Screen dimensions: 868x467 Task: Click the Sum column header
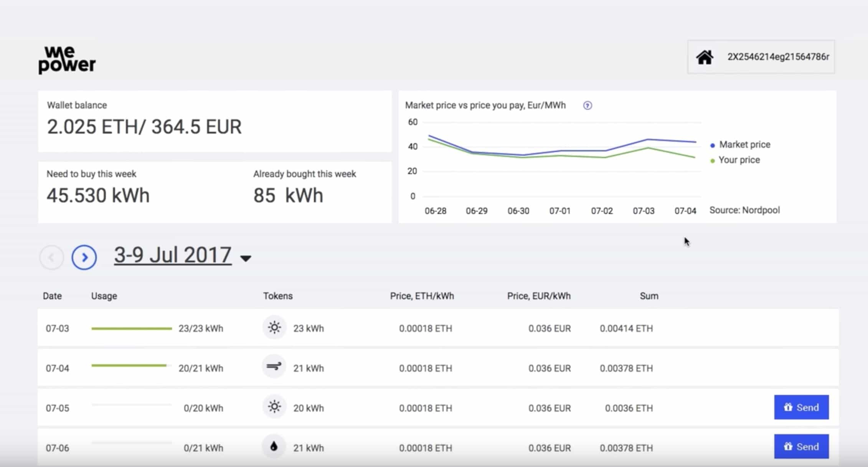click(x=649, y=296)
